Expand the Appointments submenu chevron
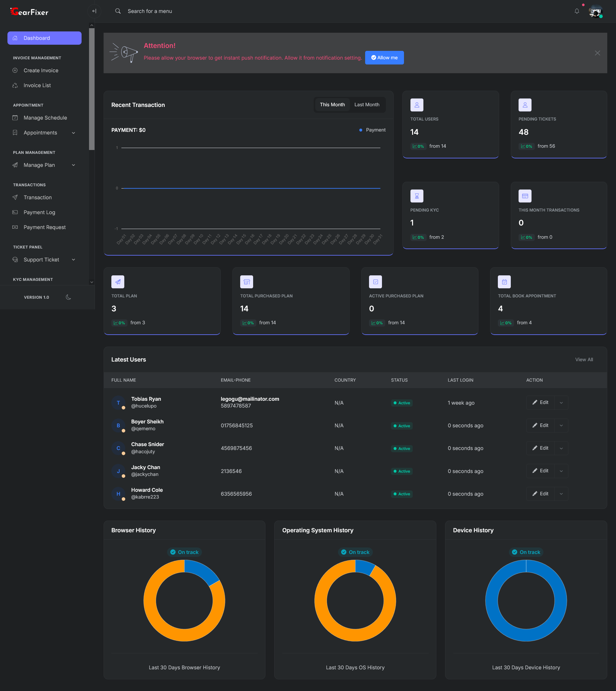Image resolution: width=616 pixels, height=691 pixels. click(x=73, y=133)
